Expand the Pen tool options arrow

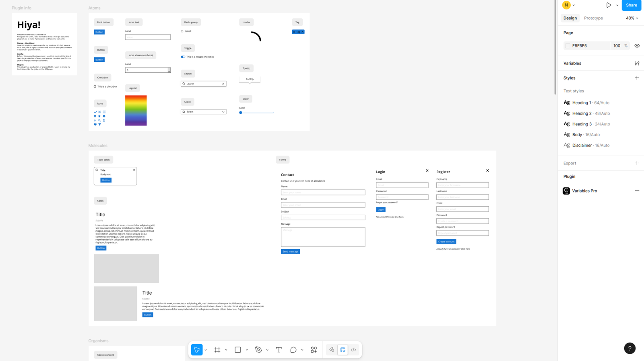tap(267, 350)
